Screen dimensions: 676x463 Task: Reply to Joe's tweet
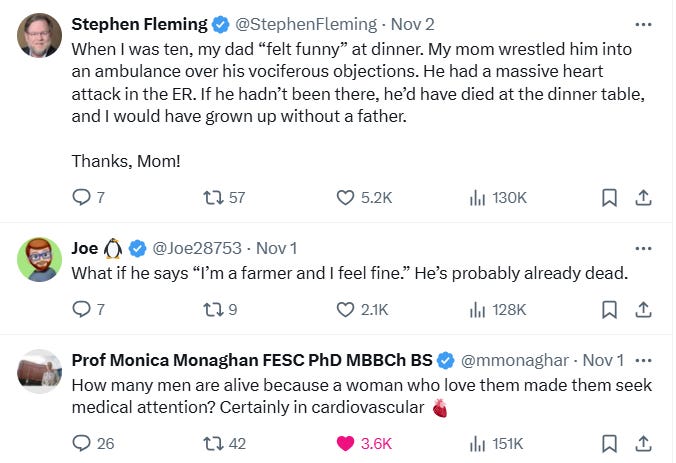pyautogui.click(x=82, y=310)
